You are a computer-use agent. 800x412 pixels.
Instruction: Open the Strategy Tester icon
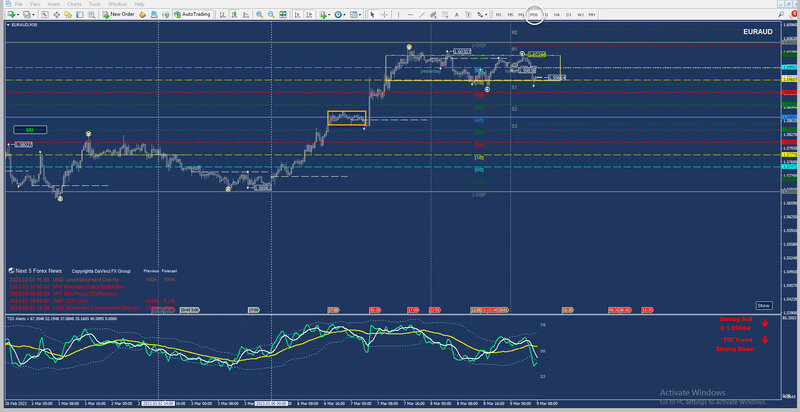point(91,14)
